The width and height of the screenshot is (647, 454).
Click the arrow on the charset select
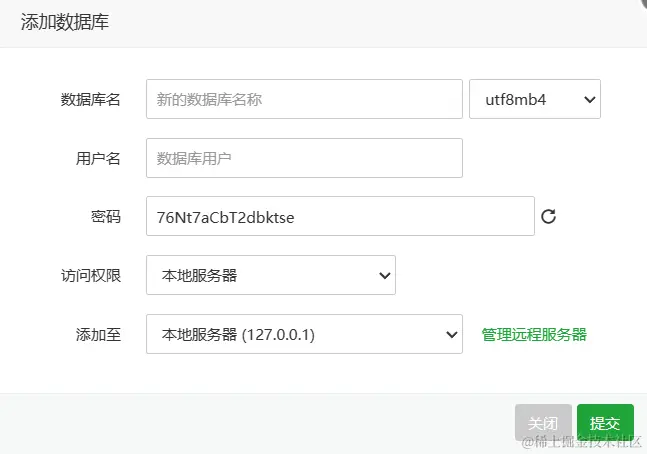point(588,99)
